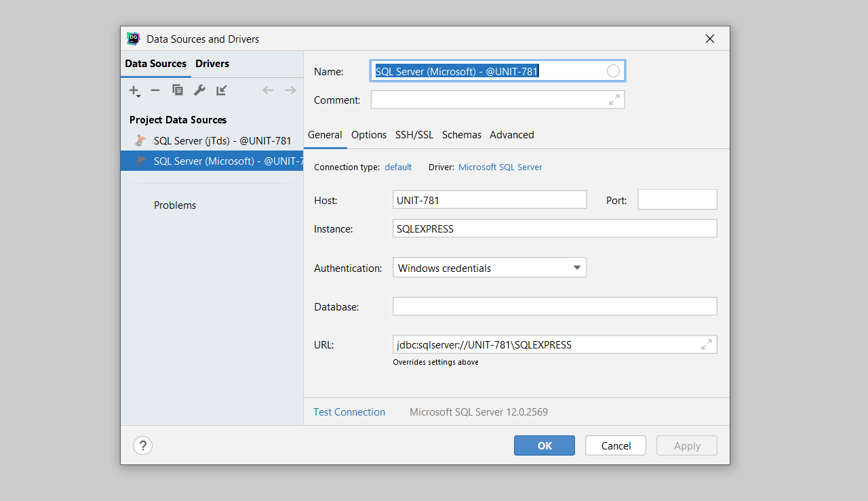Select SQL Server (Microsoft) - @UNIT-7 row
This screenshot has height=501, width=868.
[x=212, y=161]
